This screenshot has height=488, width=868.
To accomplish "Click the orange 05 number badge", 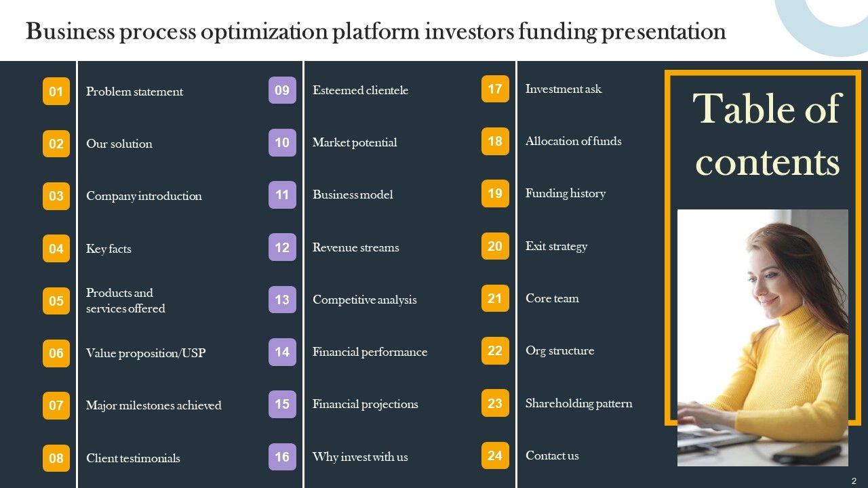I will click(56, 301).
